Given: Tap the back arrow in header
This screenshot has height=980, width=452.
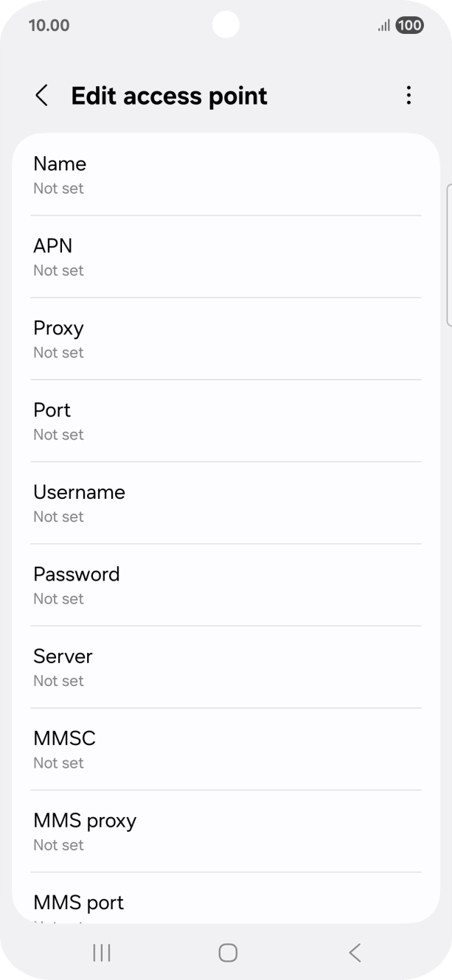Looking at the screenshot, I should pos(42,96).
